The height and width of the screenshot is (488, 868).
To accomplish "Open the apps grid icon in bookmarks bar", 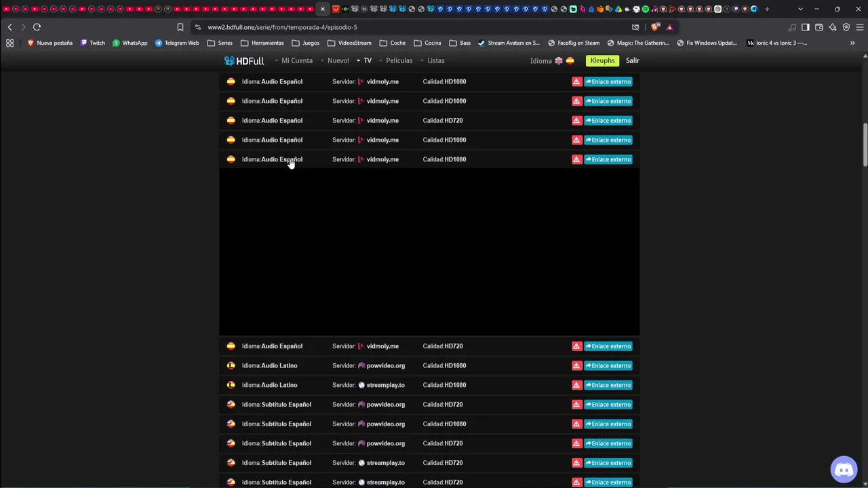I will click(x=9, y=43).
